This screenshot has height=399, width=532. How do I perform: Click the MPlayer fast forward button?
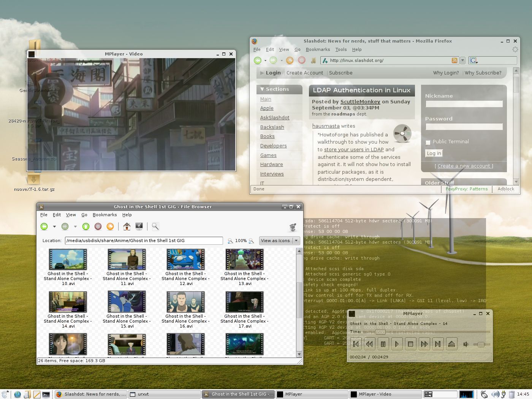(424, 344)
